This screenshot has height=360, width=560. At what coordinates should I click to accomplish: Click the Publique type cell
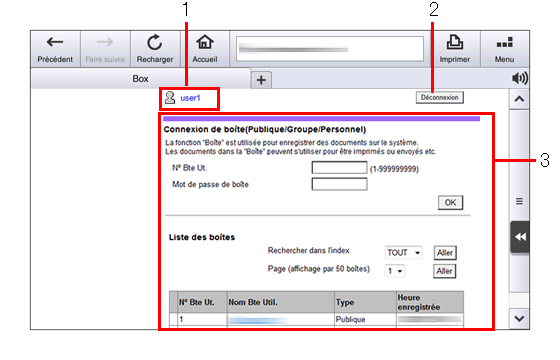(365, 319)
